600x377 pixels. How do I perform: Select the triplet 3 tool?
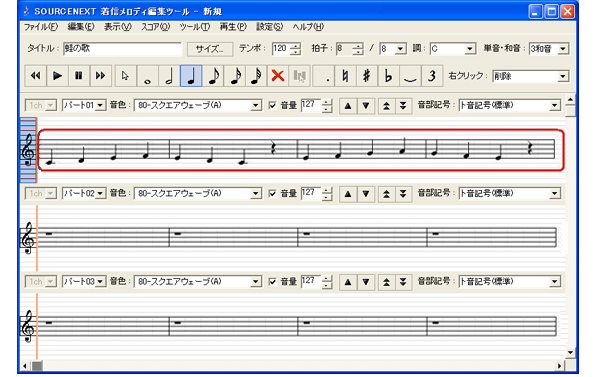pyautogui.click(x=432, y=76)
